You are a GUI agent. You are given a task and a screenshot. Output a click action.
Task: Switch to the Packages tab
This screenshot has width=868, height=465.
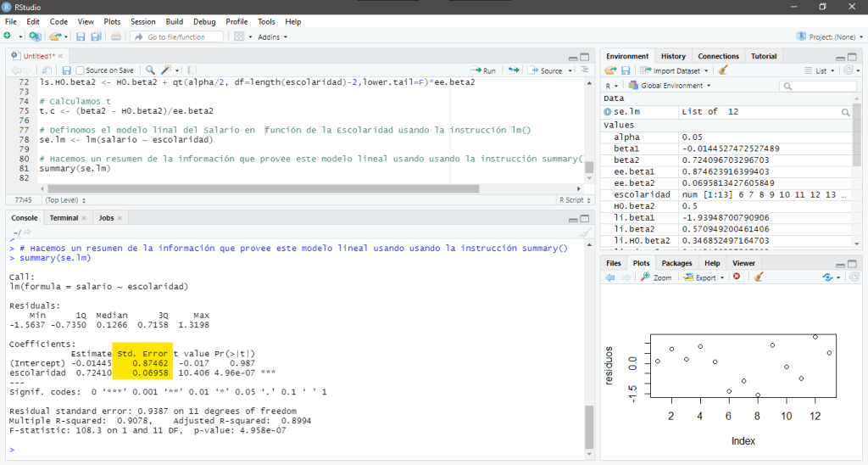pyautogui.click(x=676, y=263)
